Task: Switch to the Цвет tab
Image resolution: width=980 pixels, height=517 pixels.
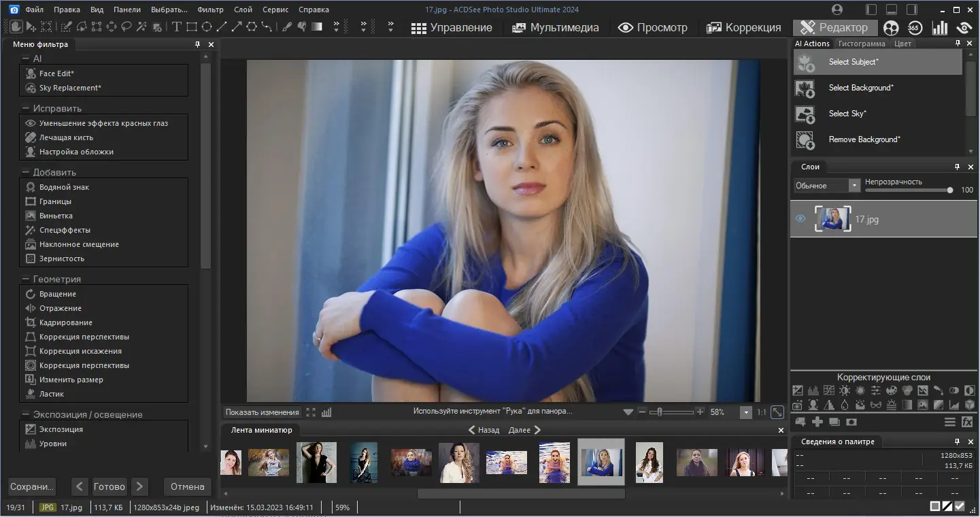Action: [903, 44]
